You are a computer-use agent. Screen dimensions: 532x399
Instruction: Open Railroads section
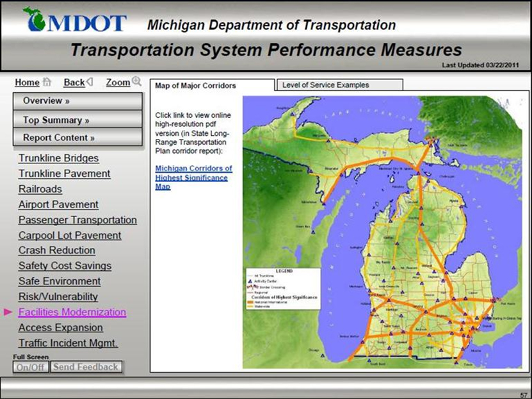click(40, 189)
